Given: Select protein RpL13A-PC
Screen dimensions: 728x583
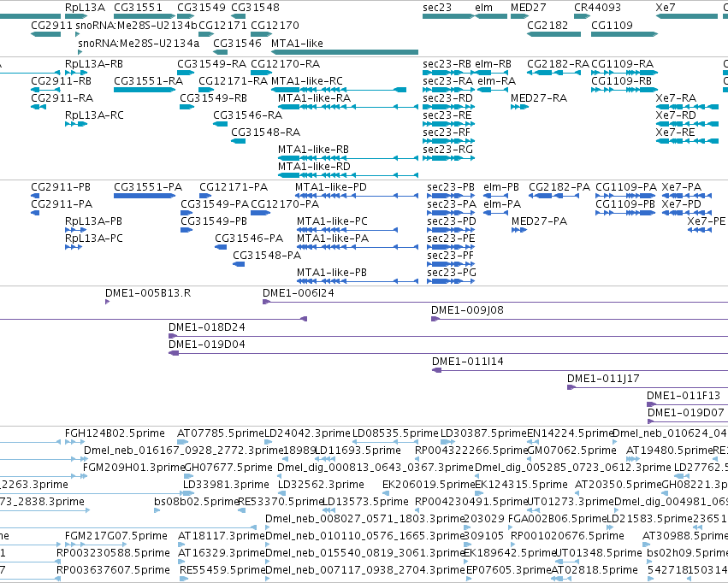Looking at the screenshot, I should tap(94, 238).
